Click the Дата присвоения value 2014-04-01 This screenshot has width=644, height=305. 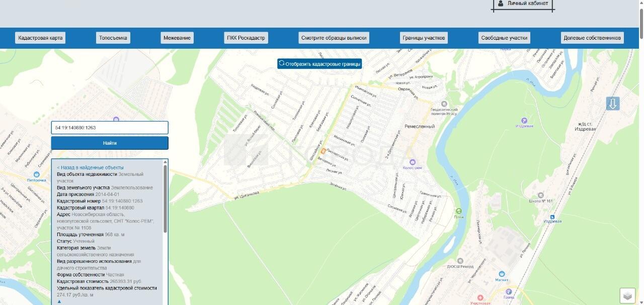[108, 194]
